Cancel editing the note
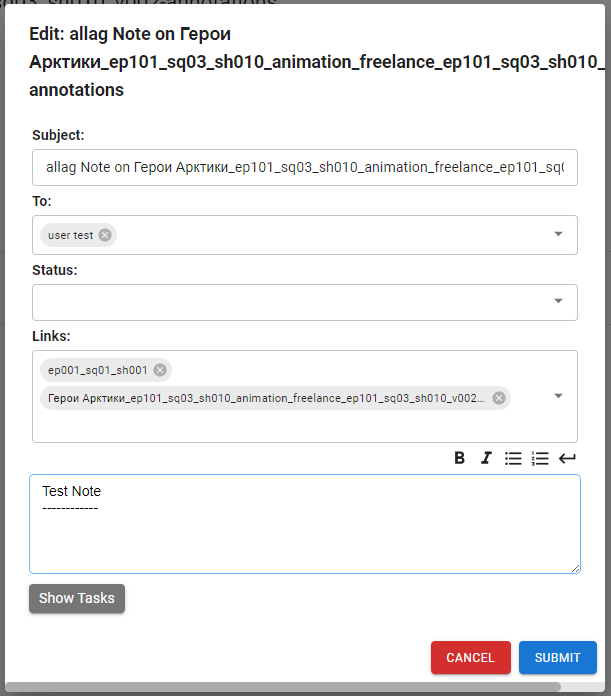611x696 pixels. click(470, 657)
